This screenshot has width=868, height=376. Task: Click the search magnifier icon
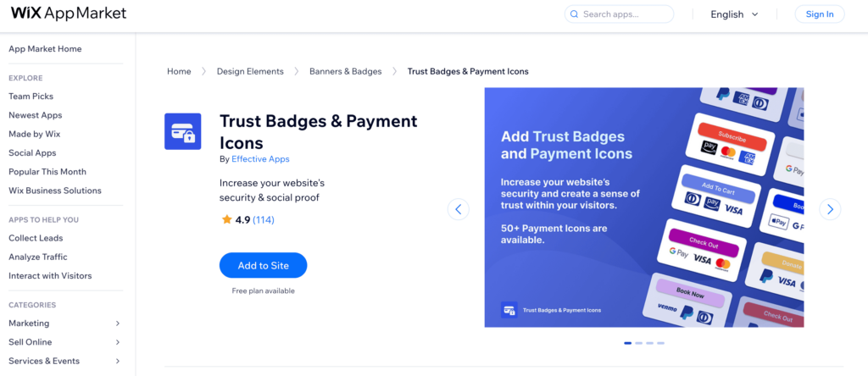coord(574,14)
